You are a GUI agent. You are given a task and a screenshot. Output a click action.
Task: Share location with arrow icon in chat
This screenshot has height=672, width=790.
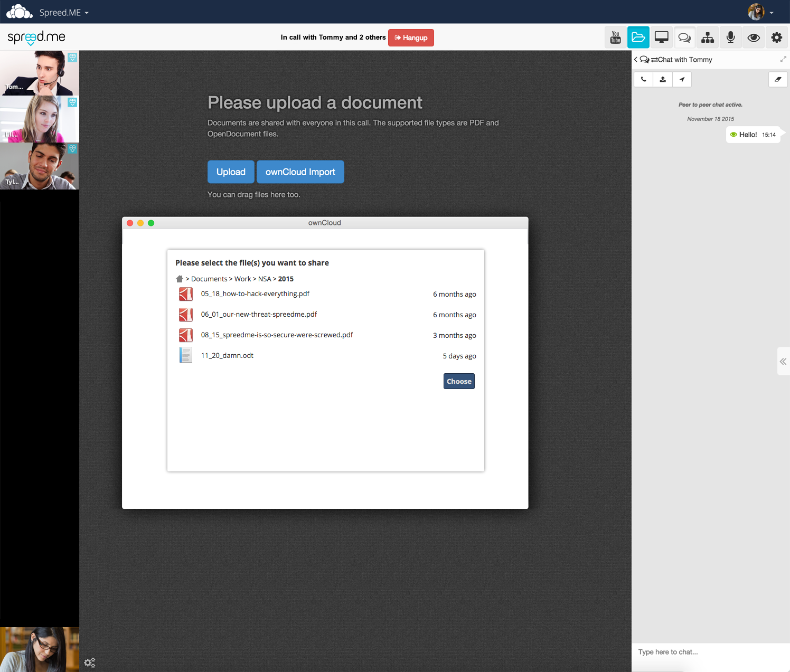[682, 79]
